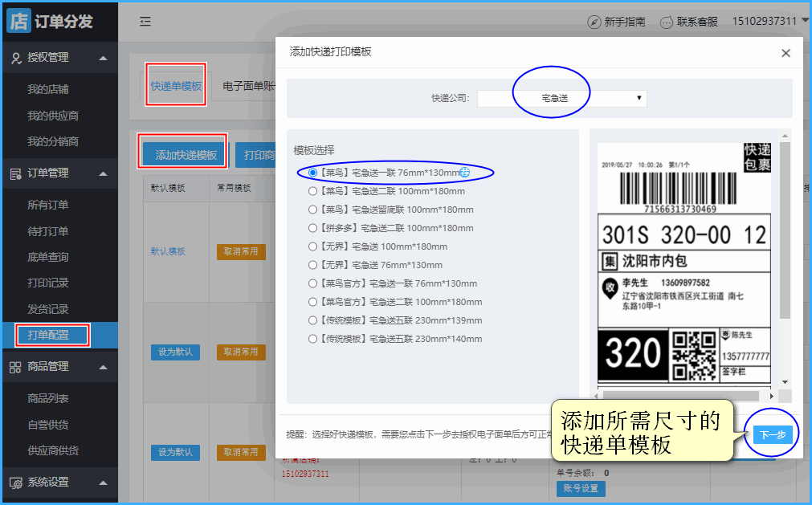Open 底单查询 in the sidebar

(48, 257)
